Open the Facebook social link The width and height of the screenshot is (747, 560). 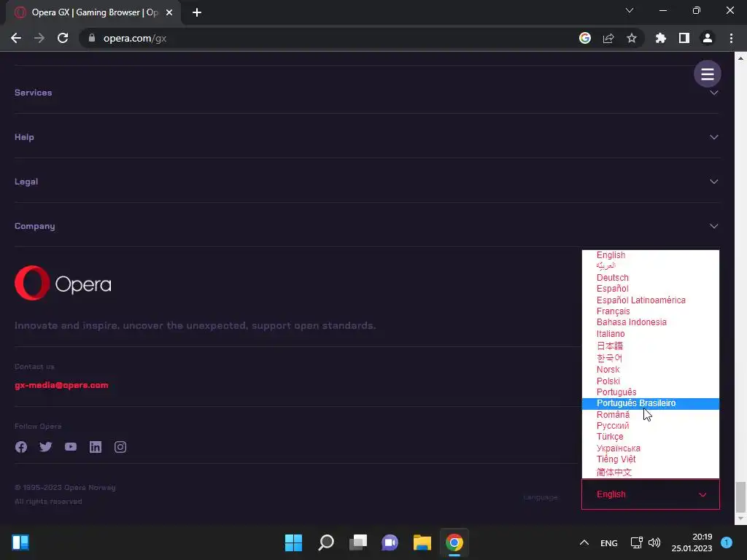21,447
